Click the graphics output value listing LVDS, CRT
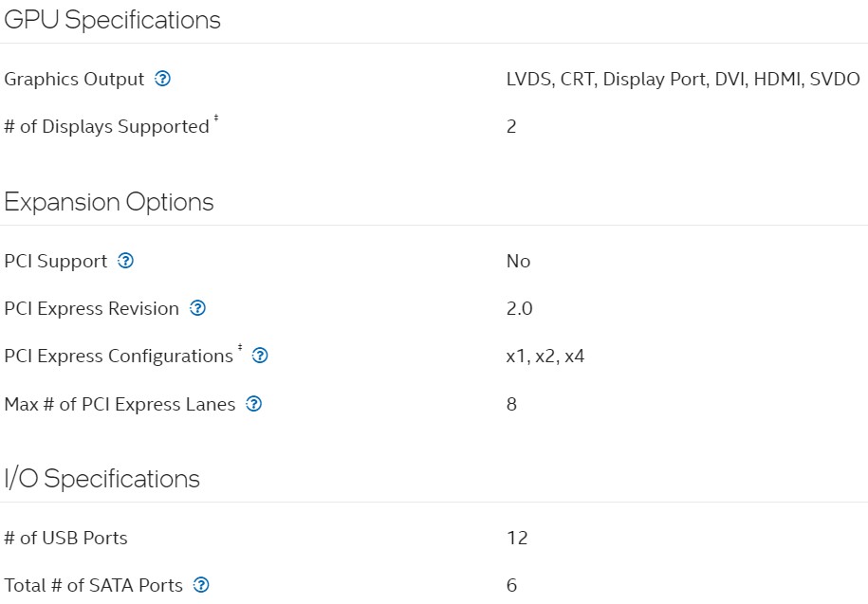Screen dimensions: 868x604 [682, 80]
